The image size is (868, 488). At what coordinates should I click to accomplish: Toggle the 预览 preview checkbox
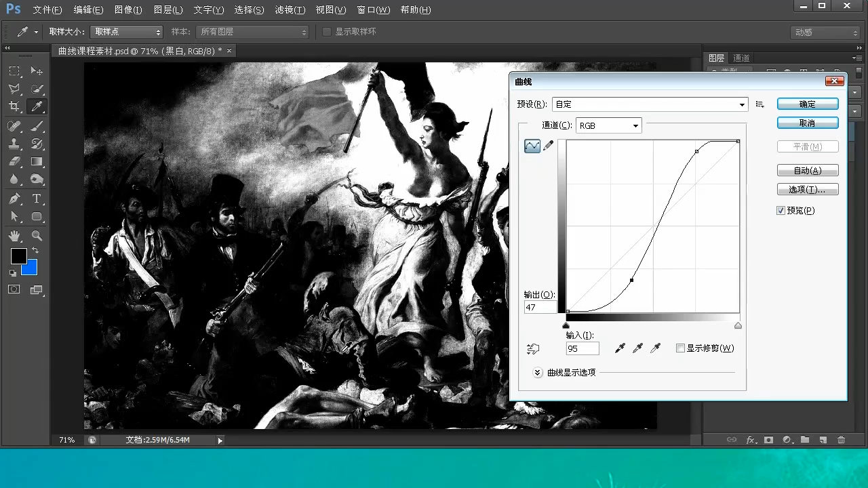point(781,211)
